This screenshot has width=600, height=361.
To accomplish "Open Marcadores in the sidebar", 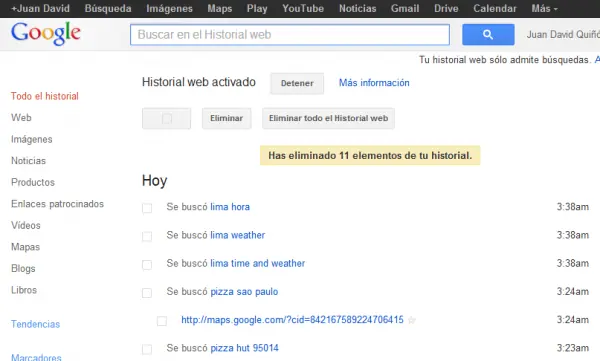I will (36, 357).
